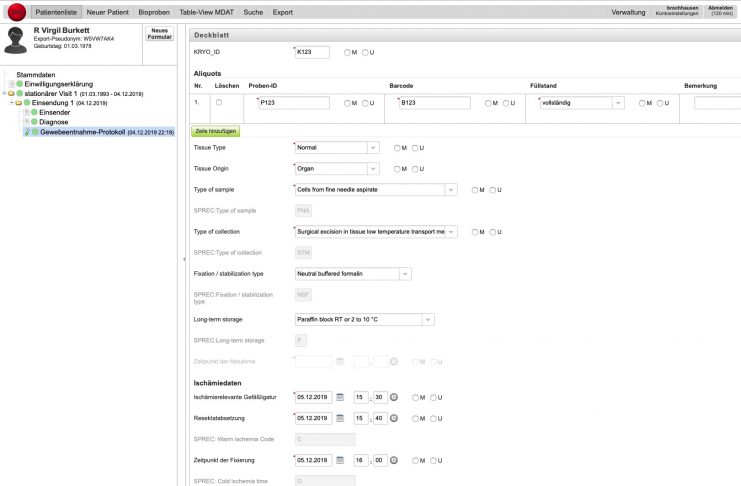Image resolution: width=741 pixels, height=486 pixels.
Task: Click the Bemerkung input field
Action: pyautogui.click(x=717, y=103)
